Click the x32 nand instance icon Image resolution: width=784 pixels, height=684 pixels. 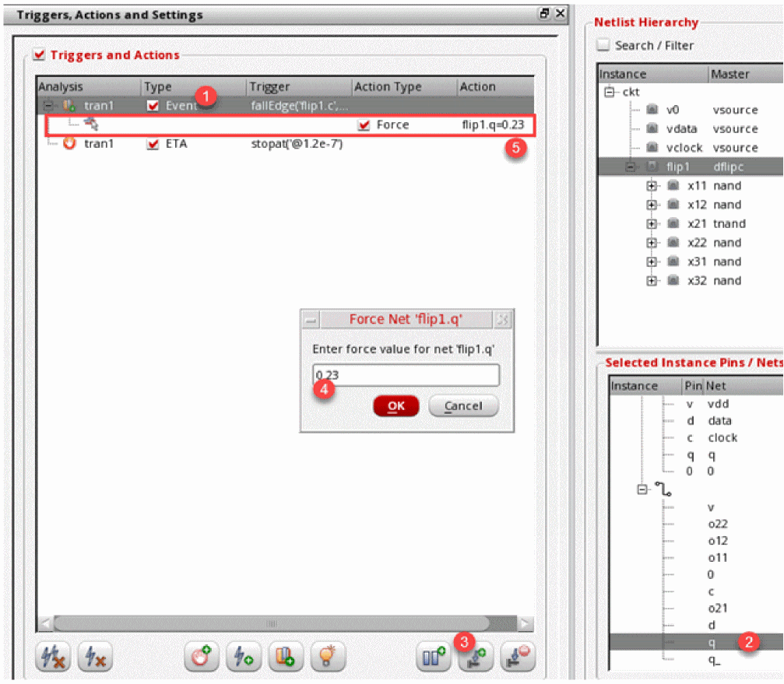(x=673, y=280)
